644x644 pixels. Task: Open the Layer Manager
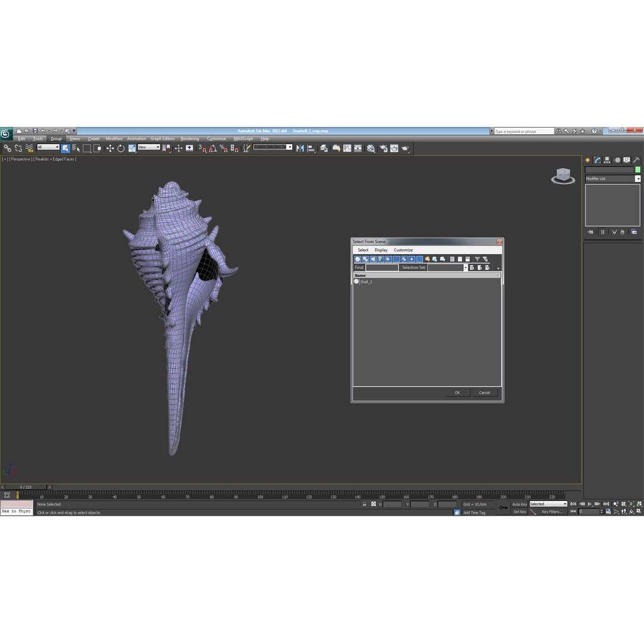pos(324,148)
